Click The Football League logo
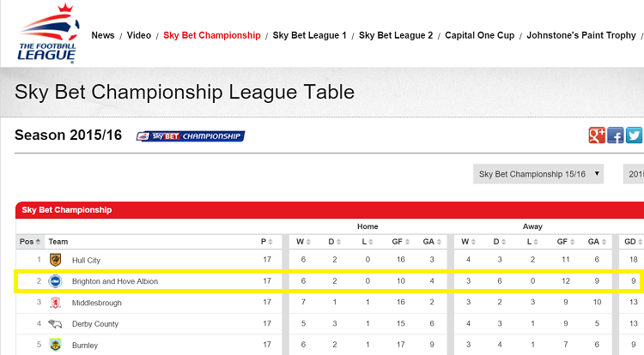The width and height of the screenshot is (644, 355). [48, 33]
